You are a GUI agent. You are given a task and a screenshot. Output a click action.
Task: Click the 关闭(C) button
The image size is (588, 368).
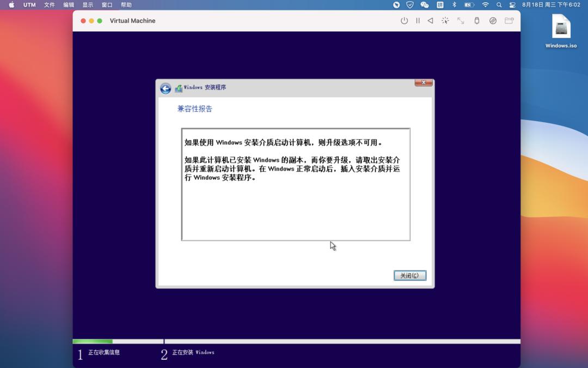(409, 275)
